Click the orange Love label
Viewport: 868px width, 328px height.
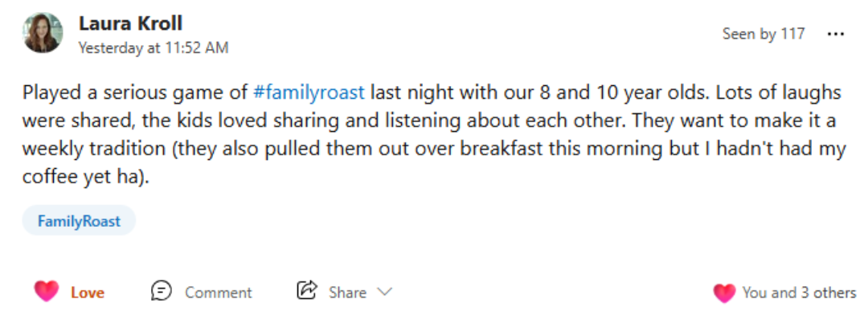pos(88,293)
